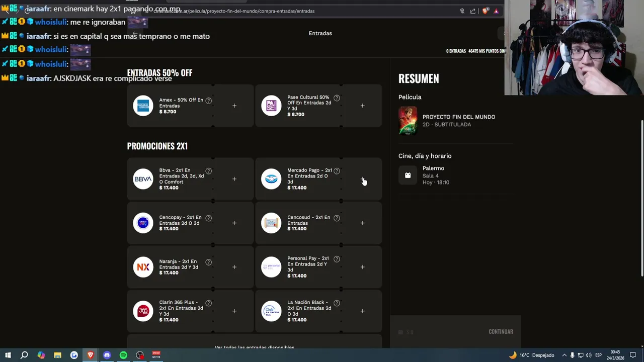Image resolution: width=644 pixels, height=362 pixels.
Task: Click the Naranja X logo
Action: pyautogui.click(x=143, y=267)
